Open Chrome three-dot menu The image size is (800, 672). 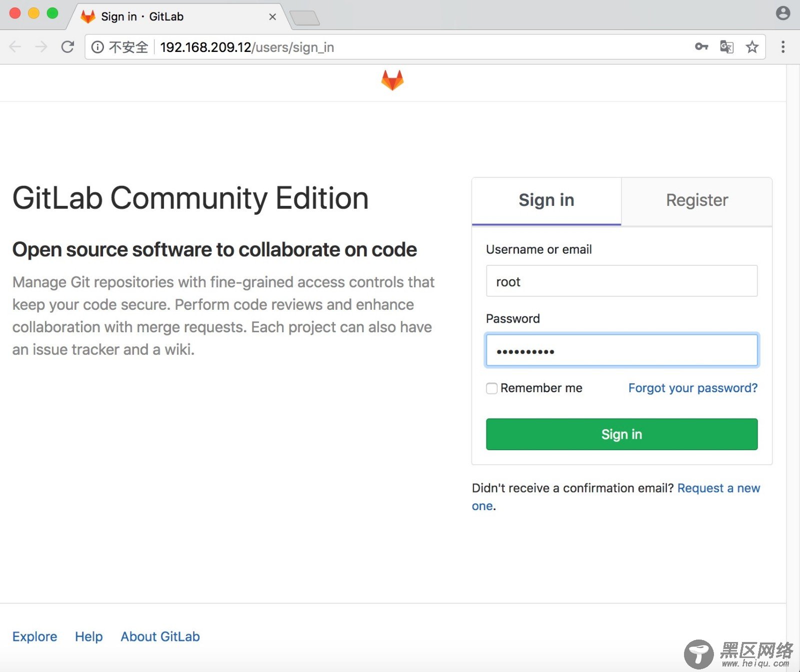click(x=783, y=47)
